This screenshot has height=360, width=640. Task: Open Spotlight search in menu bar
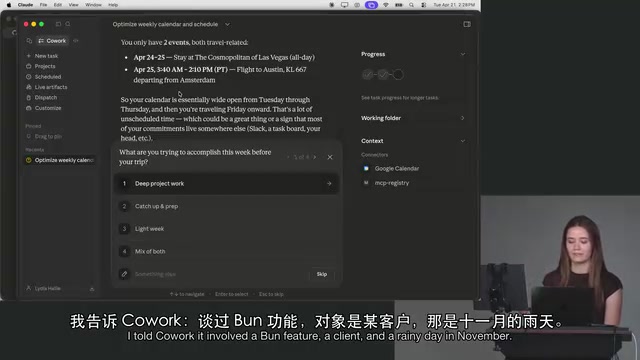coord(411,5)
